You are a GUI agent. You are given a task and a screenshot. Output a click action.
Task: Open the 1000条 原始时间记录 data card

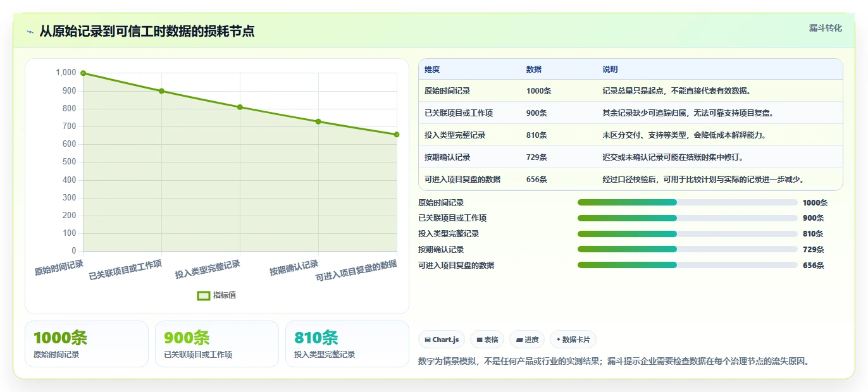87,344
